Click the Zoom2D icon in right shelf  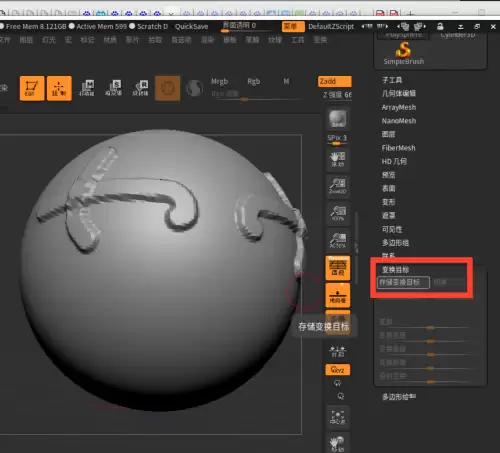(338, 186)
